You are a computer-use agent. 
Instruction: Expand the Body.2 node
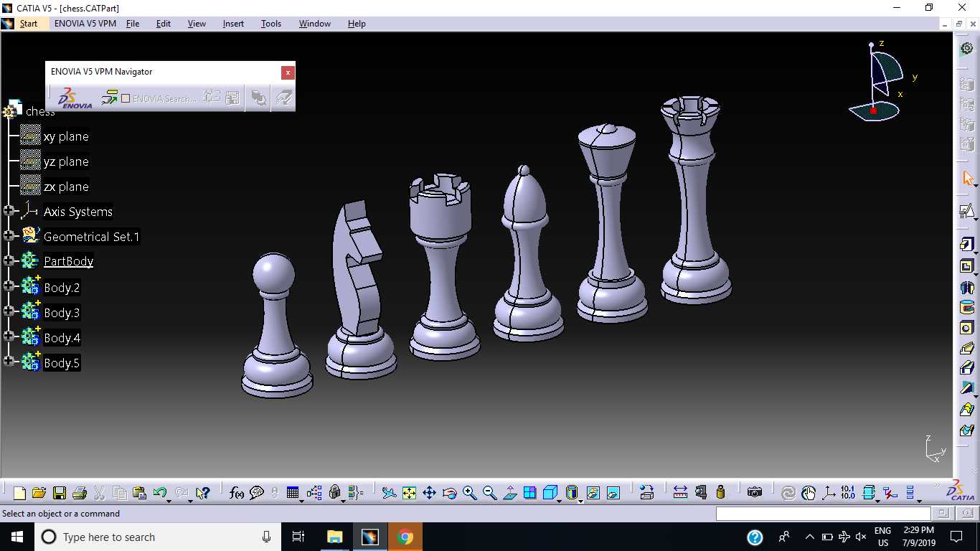pyautogui.click(x=9, y=286)
